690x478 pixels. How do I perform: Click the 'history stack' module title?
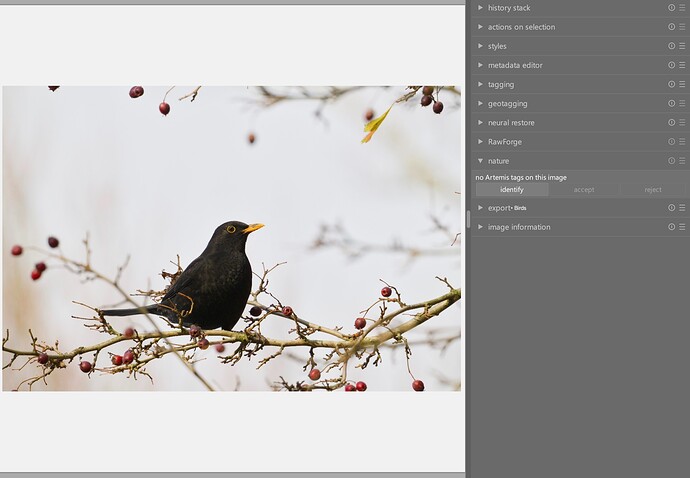pos(509,8)
